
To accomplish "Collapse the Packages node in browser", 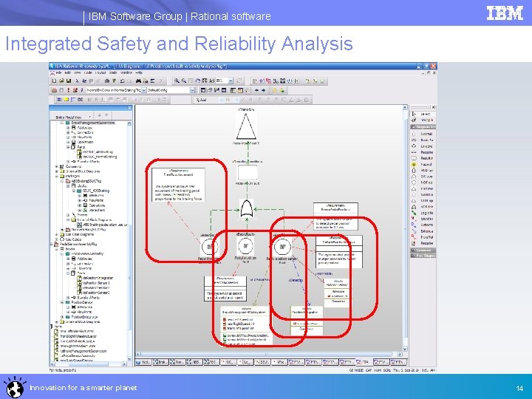I will point(57,176).
